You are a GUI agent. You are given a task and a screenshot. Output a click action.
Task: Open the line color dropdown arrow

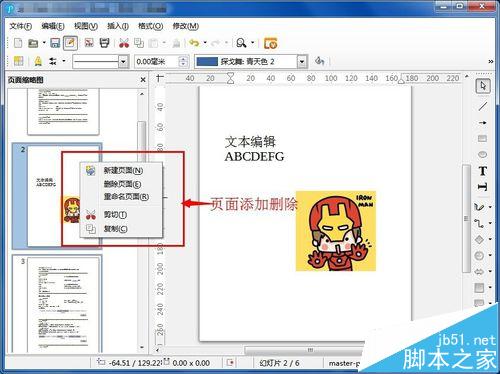click(302, 62)
